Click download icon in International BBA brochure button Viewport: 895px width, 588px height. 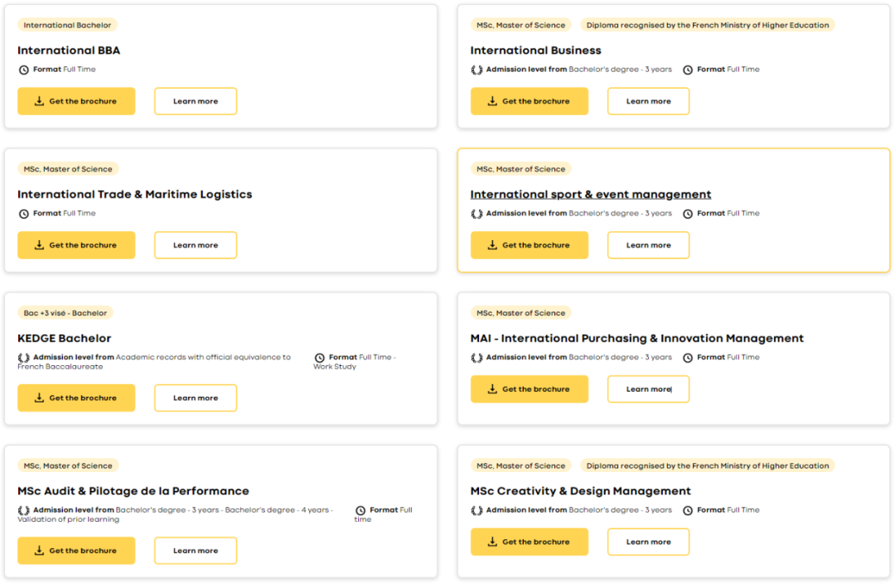tap(39, 101)
